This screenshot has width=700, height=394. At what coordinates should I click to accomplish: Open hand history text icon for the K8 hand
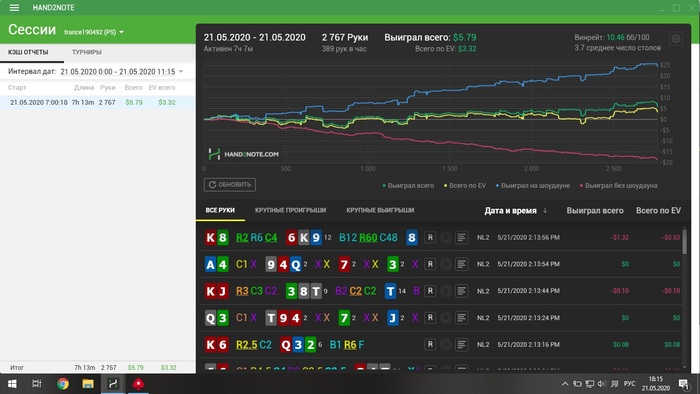462,237
